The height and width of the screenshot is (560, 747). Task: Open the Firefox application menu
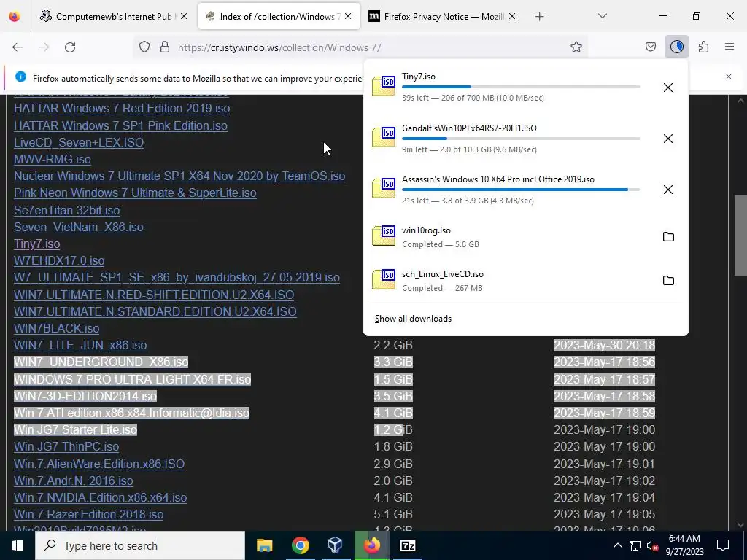tap(729, 47)
